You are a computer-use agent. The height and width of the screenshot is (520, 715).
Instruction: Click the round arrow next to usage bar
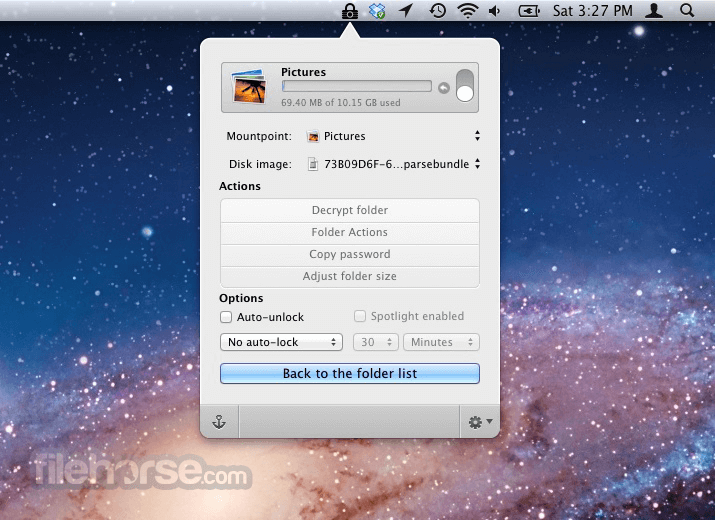(x=444, y=88)
